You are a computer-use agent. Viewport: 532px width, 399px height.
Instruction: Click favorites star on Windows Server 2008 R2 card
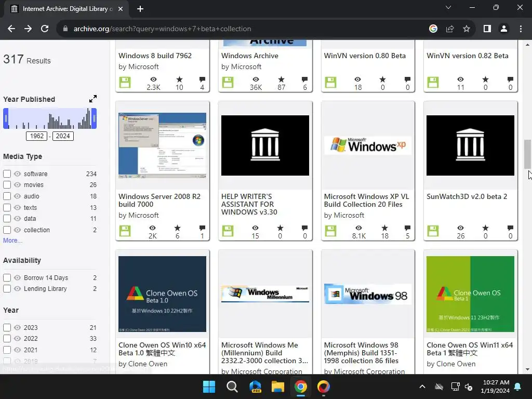click(x=178, y=228)
